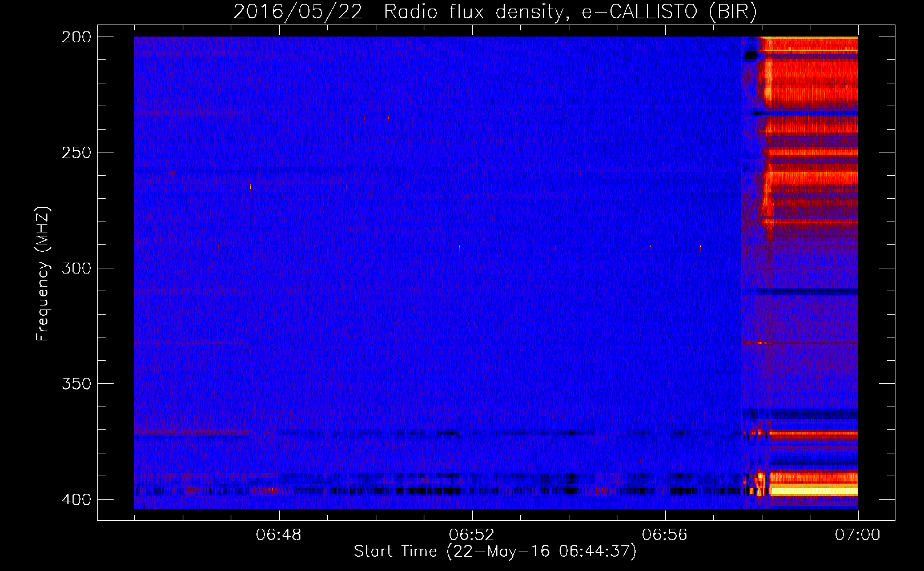Click the 'Frequency (MHZ)' y-axis label
924x571 pixels.
[x=43, y=274]
